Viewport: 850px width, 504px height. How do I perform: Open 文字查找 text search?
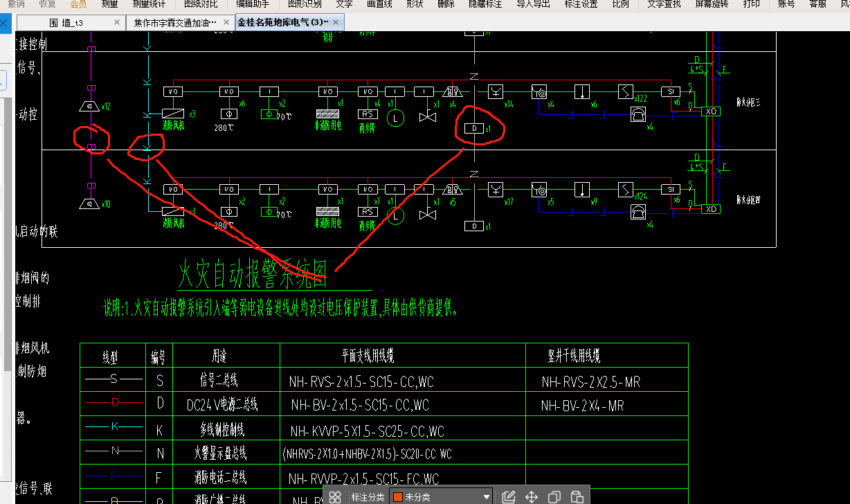(x=664, y=4)
